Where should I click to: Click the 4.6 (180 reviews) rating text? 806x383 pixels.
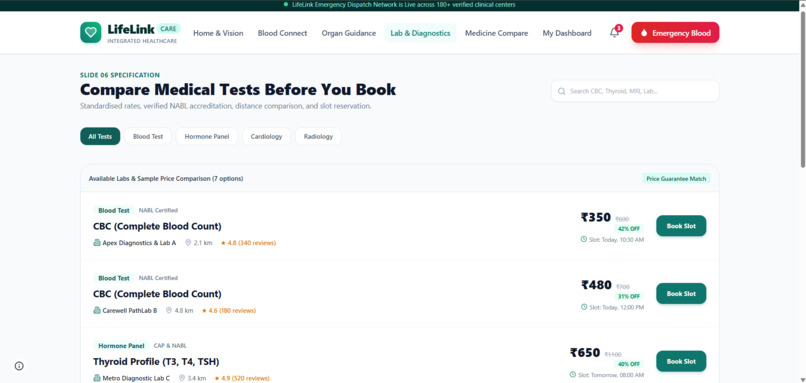pos(232,311)
